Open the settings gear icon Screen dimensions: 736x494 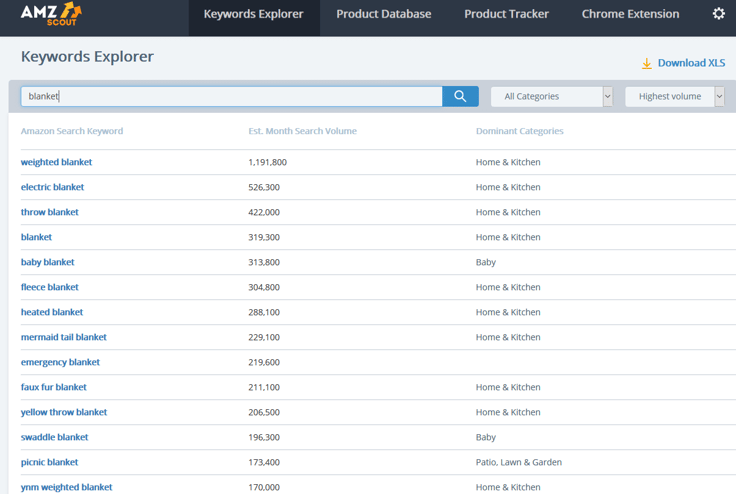click(x=719, y=14)
